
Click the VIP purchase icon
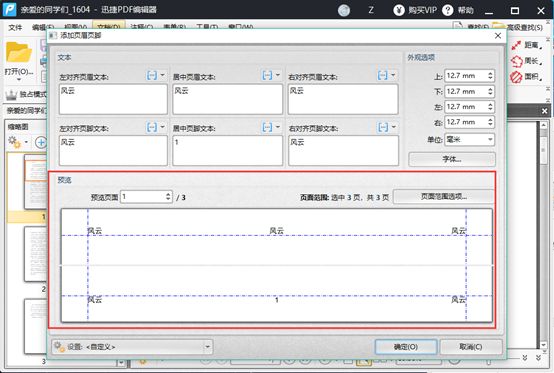tap(399, 10)
